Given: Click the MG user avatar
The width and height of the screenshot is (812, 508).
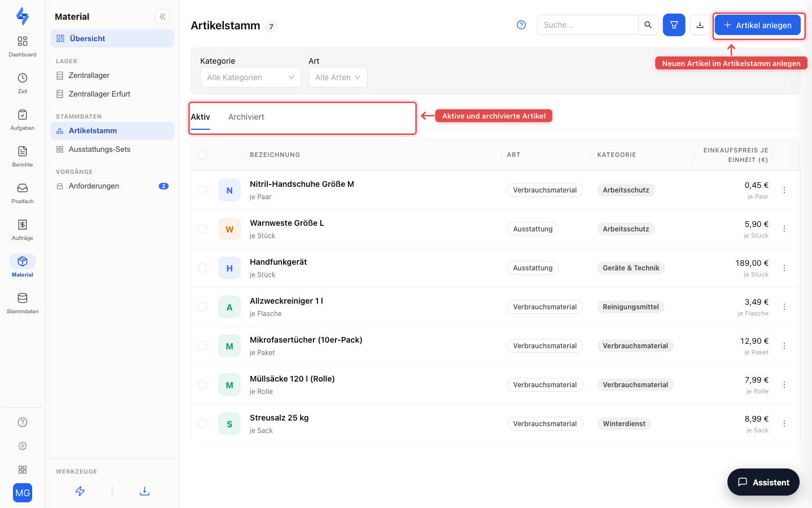Looking at the screenshot, I should tap(23, 493).
